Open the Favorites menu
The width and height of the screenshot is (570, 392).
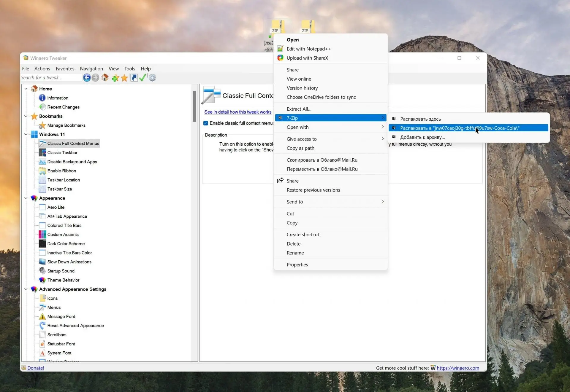(x=65, y=68)
